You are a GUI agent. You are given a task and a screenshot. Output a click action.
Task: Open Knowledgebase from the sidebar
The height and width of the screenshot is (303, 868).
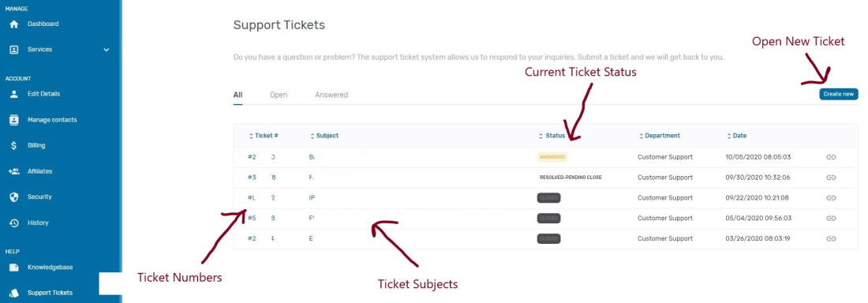50,267
